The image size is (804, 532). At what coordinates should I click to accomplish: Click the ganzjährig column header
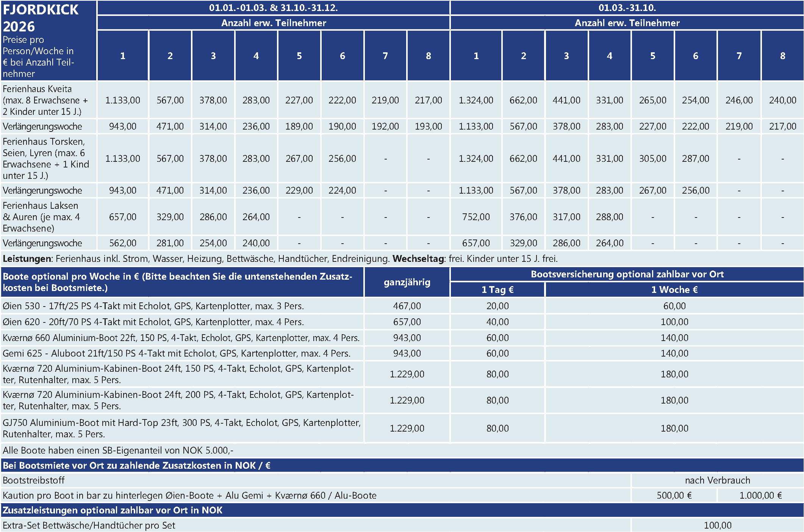tap(407, 282)
